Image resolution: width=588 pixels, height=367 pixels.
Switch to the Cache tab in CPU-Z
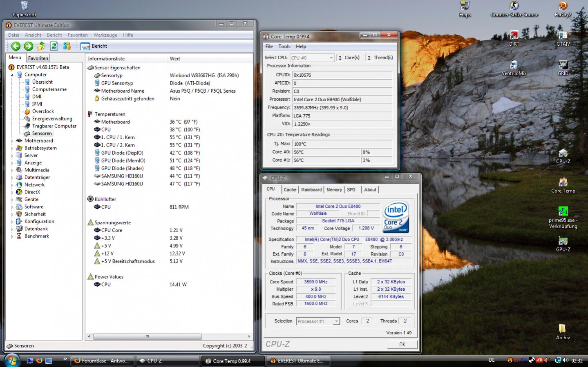click(290, 190)
